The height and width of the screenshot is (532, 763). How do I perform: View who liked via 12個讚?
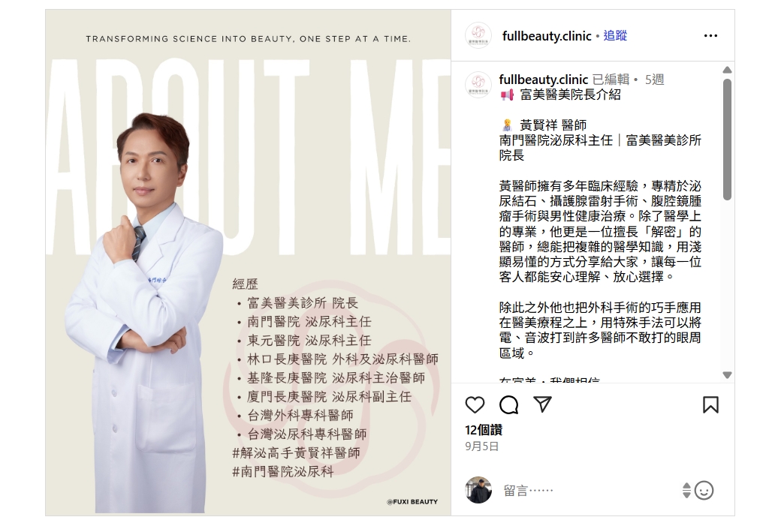coord(484,430)
